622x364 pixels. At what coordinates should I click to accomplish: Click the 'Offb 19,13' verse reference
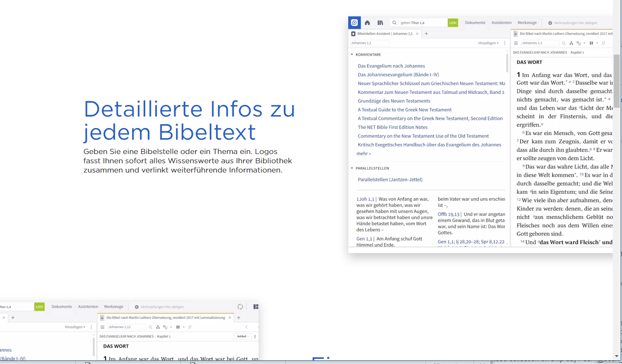click(449, 215)
